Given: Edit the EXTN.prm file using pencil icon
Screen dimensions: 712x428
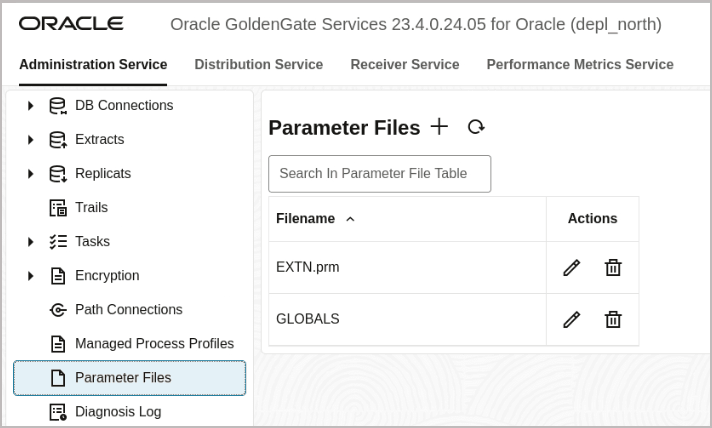Looking at the screenshot, I should pos(571,267).
